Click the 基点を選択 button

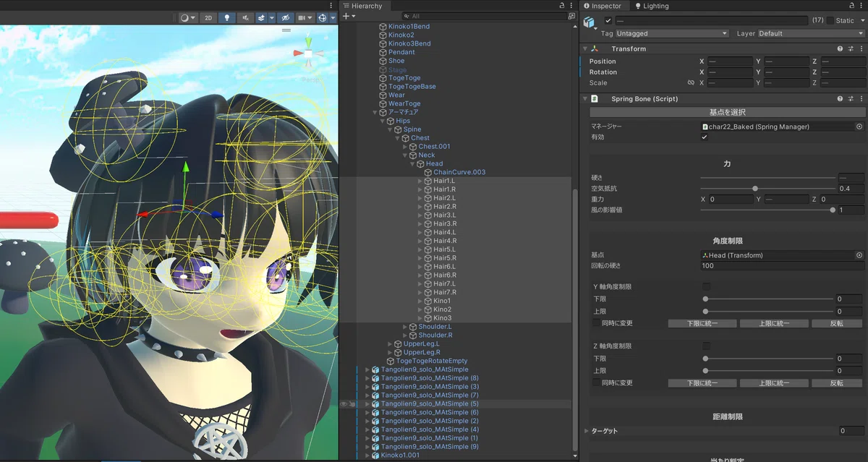[x=727, y=112]
